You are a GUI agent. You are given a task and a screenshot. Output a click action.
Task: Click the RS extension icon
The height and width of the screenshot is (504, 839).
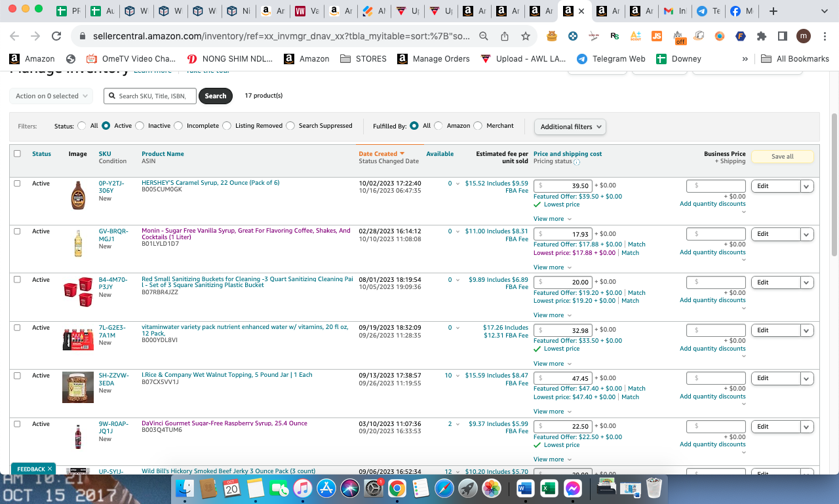coord(615,36)
